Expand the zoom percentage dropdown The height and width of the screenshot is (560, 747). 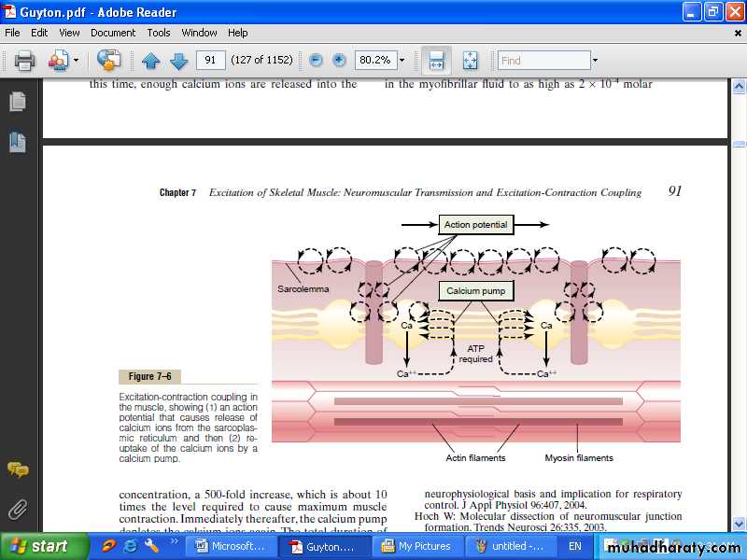point(402,61)
